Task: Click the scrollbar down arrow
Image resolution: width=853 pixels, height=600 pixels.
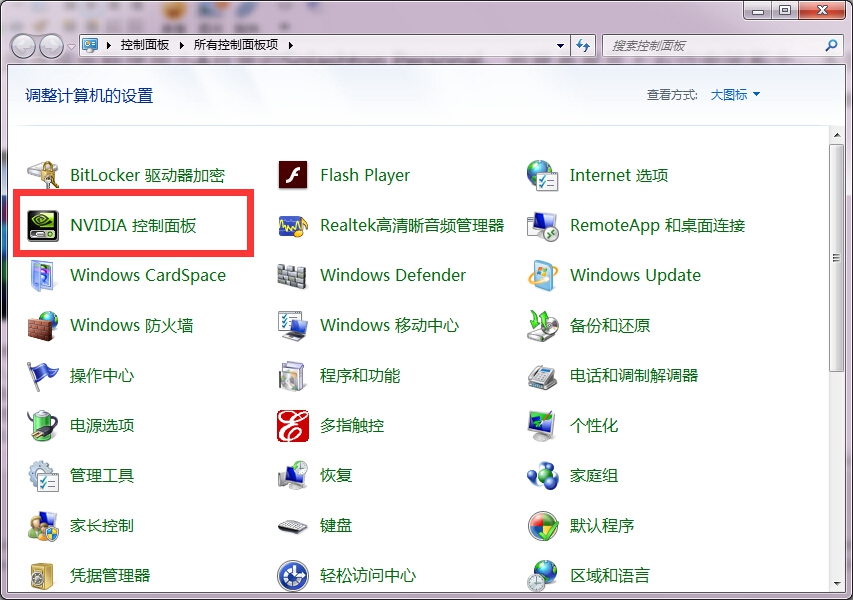Action: click(836, 584)
